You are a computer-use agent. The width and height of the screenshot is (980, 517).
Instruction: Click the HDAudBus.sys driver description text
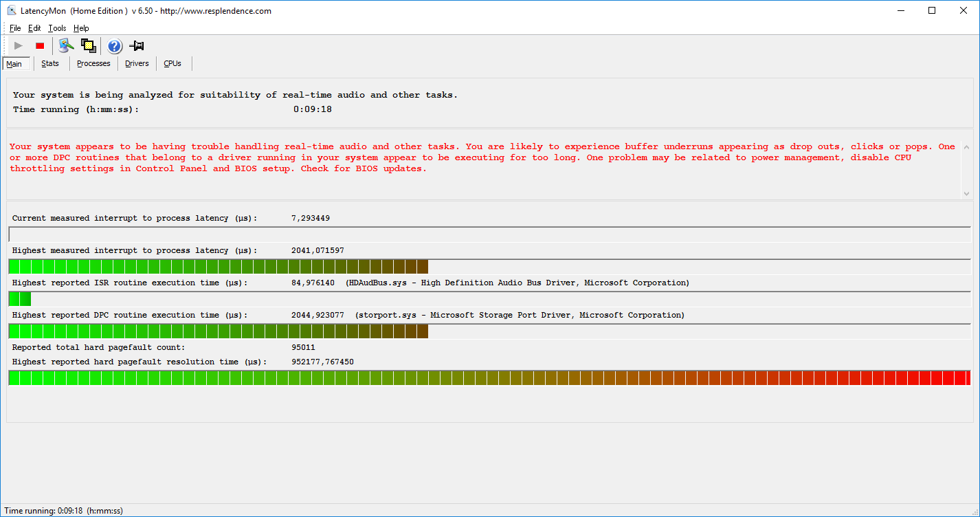click(x=517, y=283)
